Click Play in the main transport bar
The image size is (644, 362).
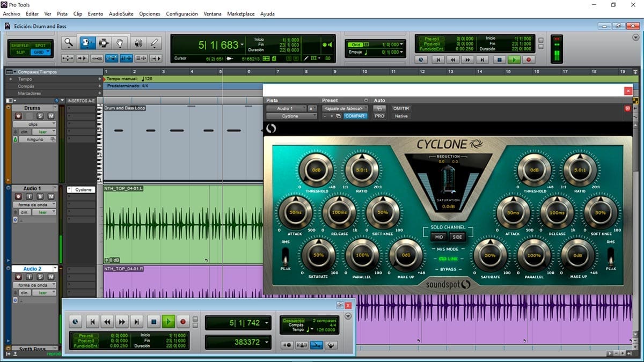point(515,60)
